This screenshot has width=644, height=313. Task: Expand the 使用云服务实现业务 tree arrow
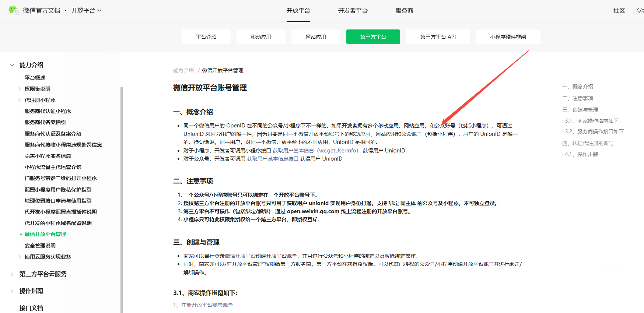[x=20, y=257]
